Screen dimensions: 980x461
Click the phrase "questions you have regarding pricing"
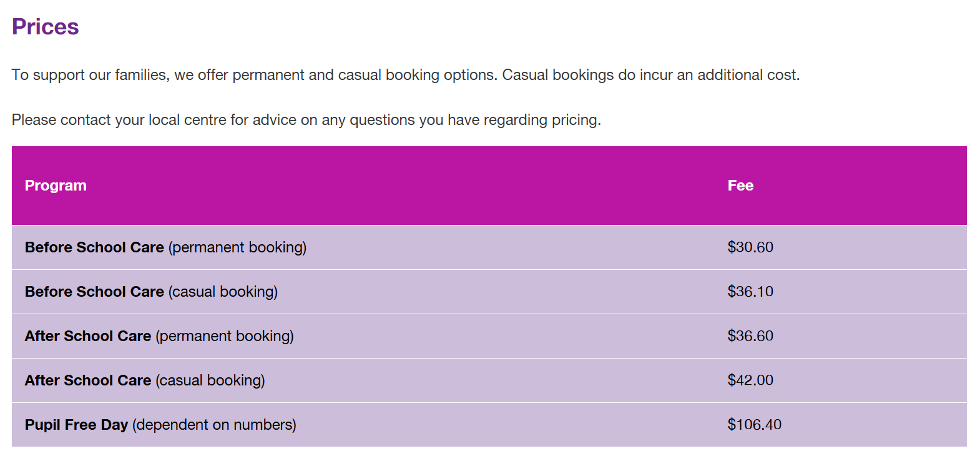pos(474,120)
